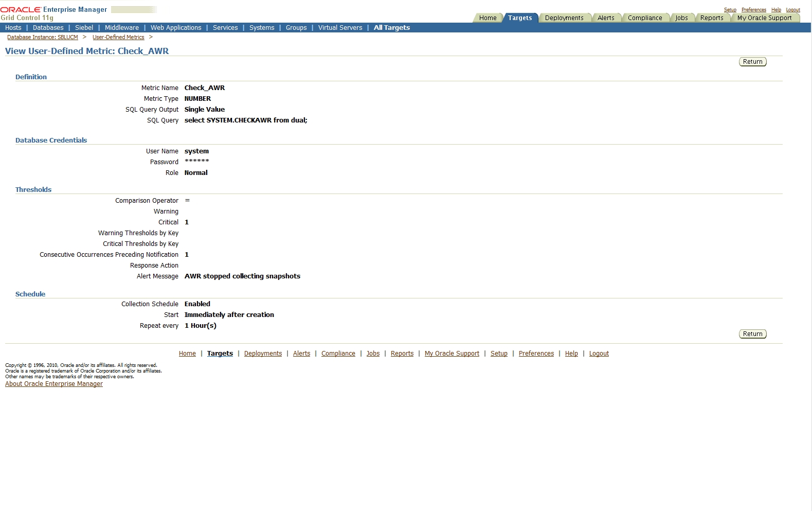Click the Help link in top header
The height and width of the screenshot is (511, 812).
[776, 10]
